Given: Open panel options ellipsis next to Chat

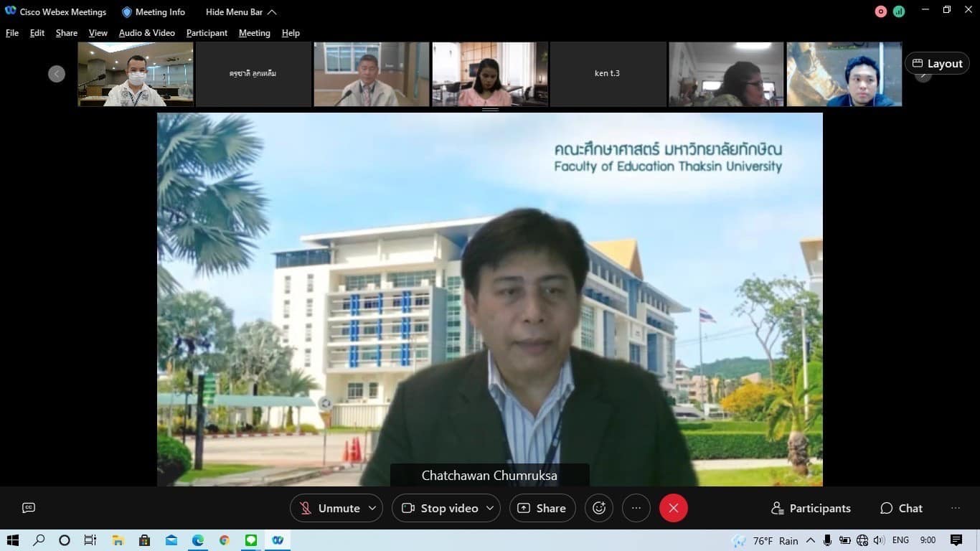Looking at the screenshot, I should pos(956,508).
